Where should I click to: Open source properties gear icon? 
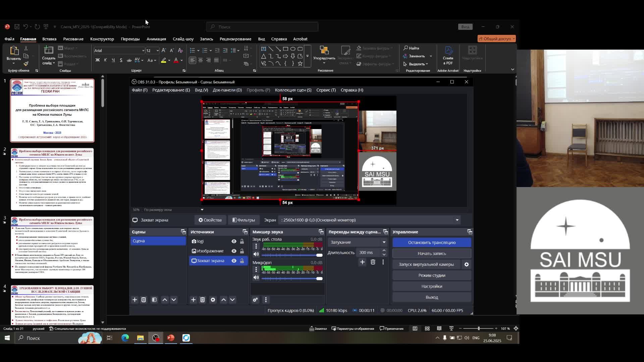click(213, 300)
